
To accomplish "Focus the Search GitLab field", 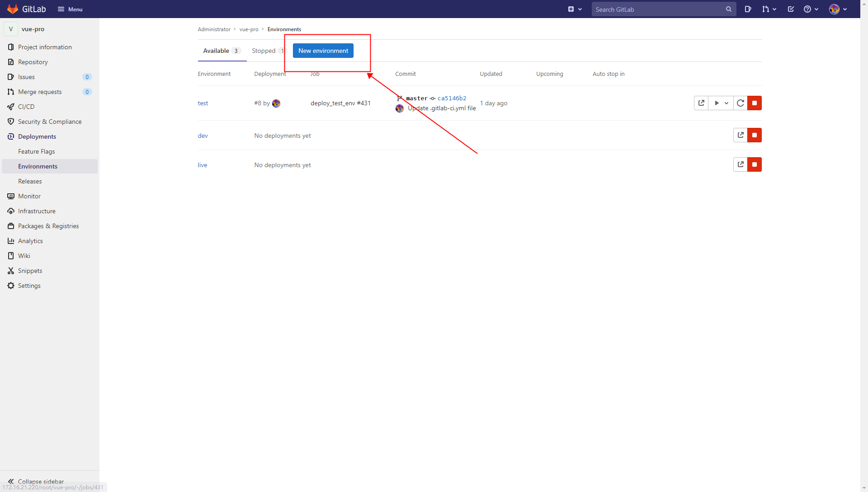I will pos(658,9).
